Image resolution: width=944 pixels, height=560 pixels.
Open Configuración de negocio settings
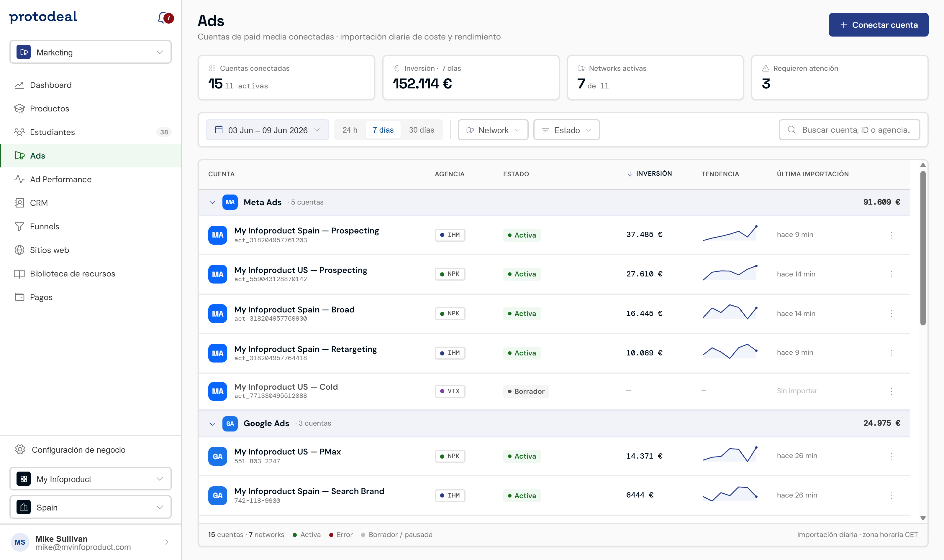tap(91, 449)
